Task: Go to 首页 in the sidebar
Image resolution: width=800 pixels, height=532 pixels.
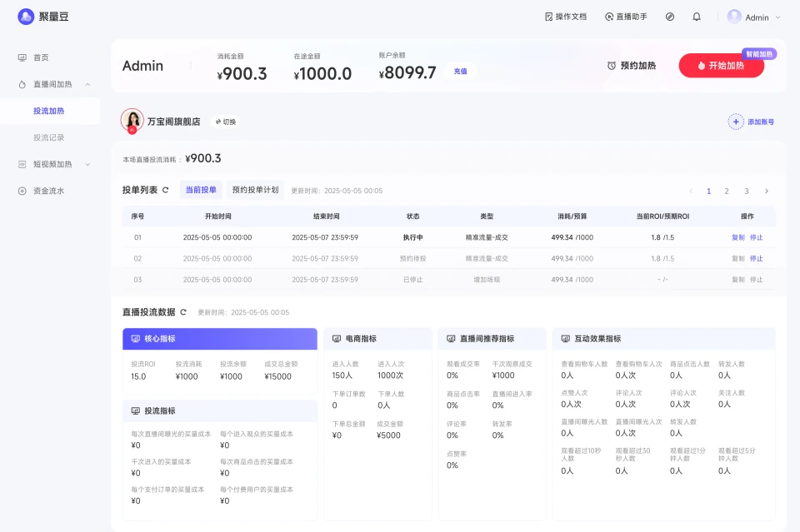Action: tap(41, 57)
